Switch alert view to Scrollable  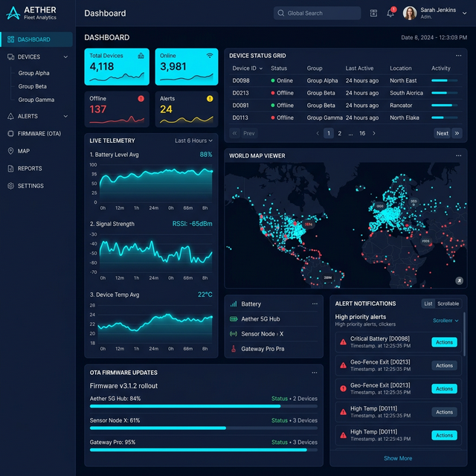[448, 303]
